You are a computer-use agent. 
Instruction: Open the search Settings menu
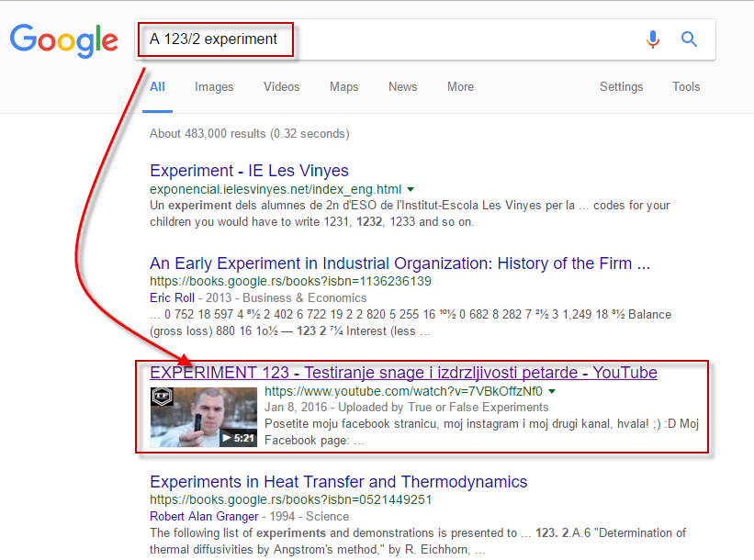click(621, 87)
